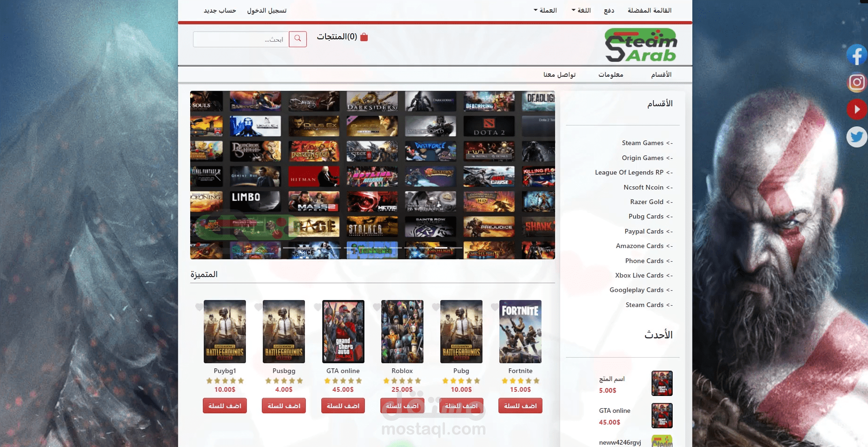
Task: Open the Facebook page via the Facebook icon
Action: point(857,55)
